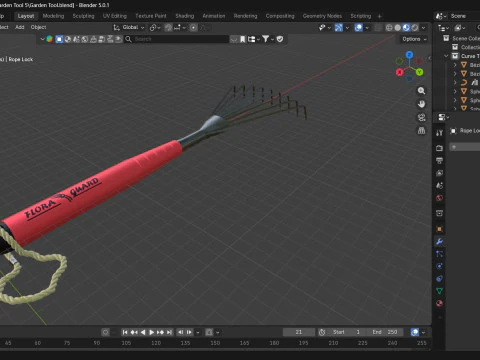Open the Output properties printer icon

pyautogui.click(x=439, y=160)
